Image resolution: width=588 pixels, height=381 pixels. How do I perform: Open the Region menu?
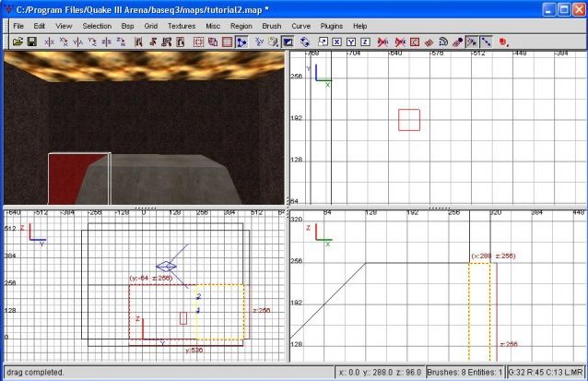click(241, 26)
